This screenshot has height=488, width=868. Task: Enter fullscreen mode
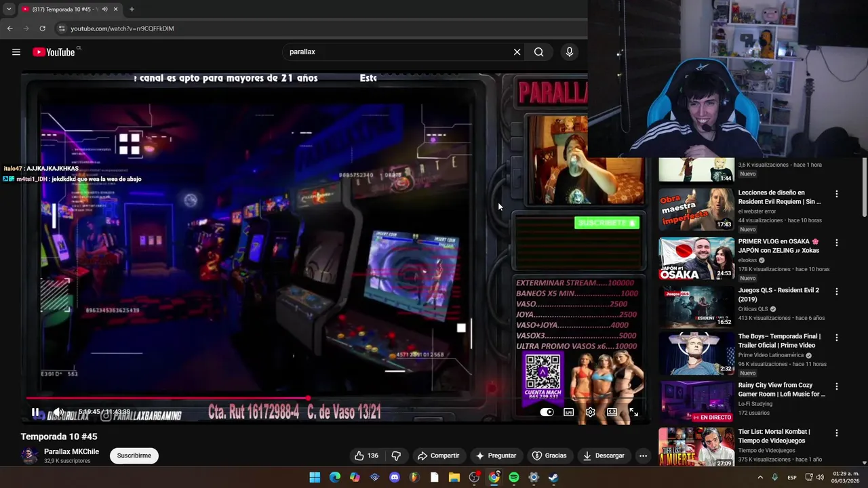(x=633, y=412)
